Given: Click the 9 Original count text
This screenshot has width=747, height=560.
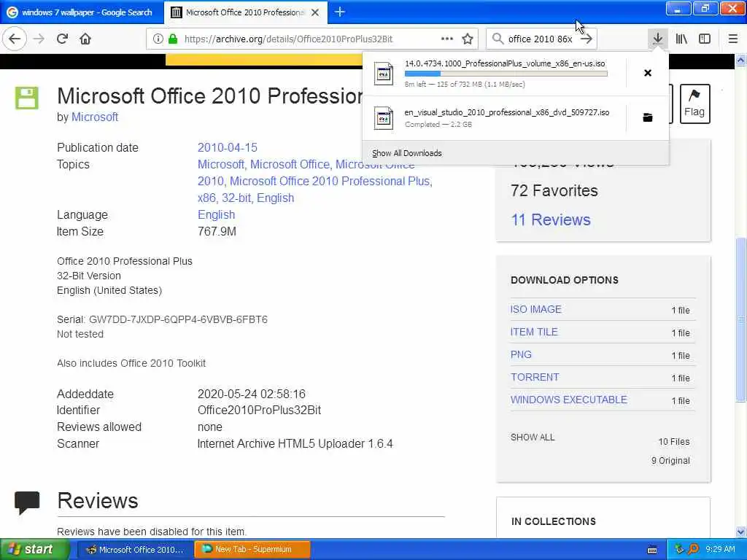Looking at the screenshot, I should (670, 461).
